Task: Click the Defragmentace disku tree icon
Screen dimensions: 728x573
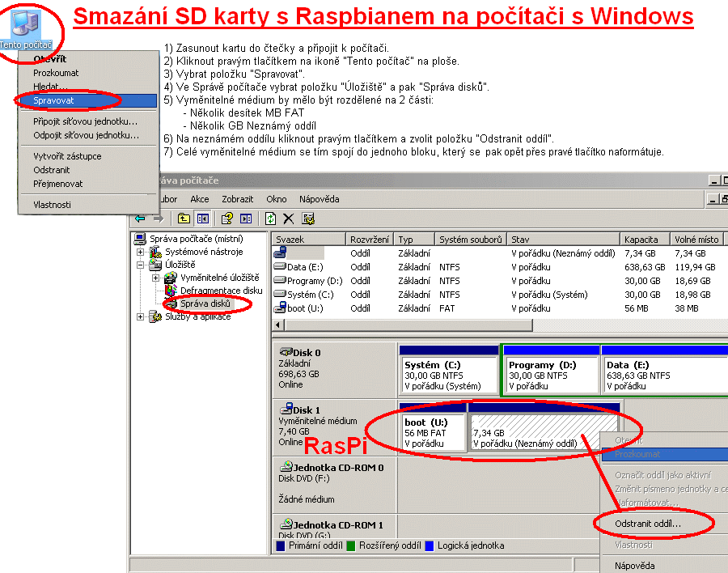Action: coord(171,291)
